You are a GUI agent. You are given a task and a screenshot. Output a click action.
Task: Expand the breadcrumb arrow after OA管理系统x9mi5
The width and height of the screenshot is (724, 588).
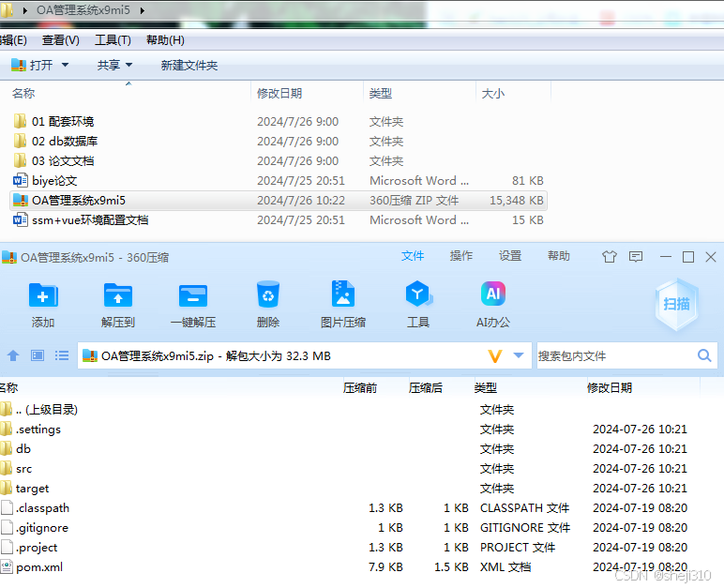click(143, 10)
